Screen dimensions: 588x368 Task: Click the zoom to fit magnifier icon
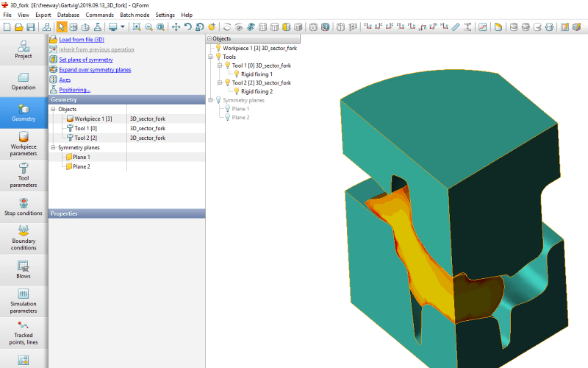[137, 26]
